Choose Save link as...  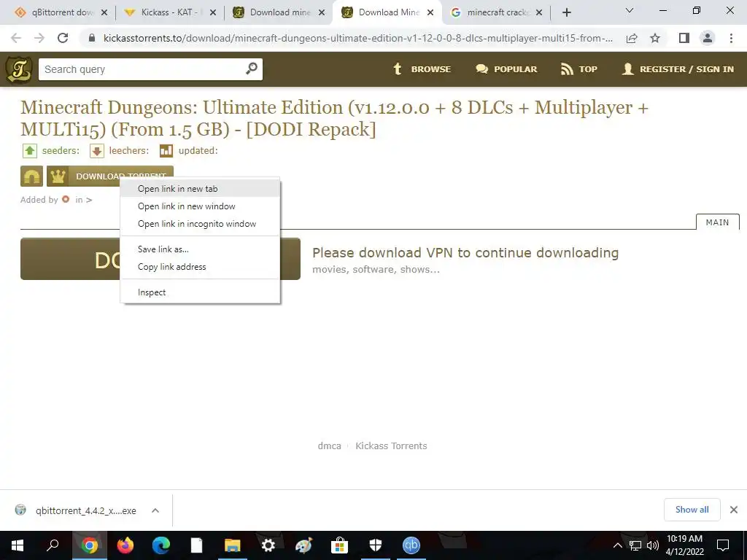(x=200, y=249)
